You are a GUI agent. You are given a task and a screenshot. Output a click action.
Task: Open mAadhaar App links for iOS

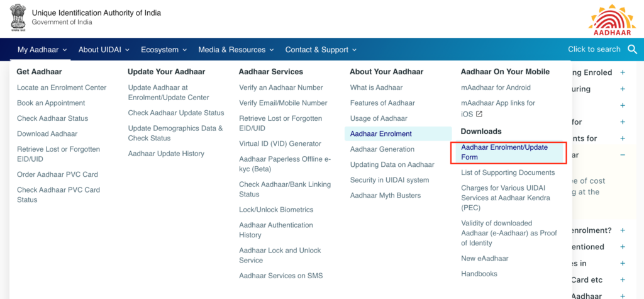[498, 108]
